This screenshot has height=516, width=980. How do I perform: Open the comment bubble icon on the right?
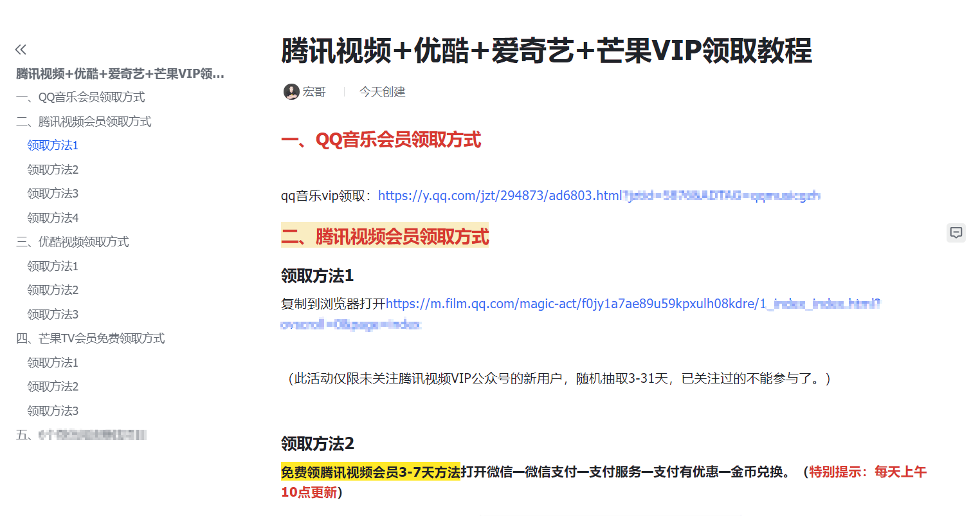coord(956,232)
